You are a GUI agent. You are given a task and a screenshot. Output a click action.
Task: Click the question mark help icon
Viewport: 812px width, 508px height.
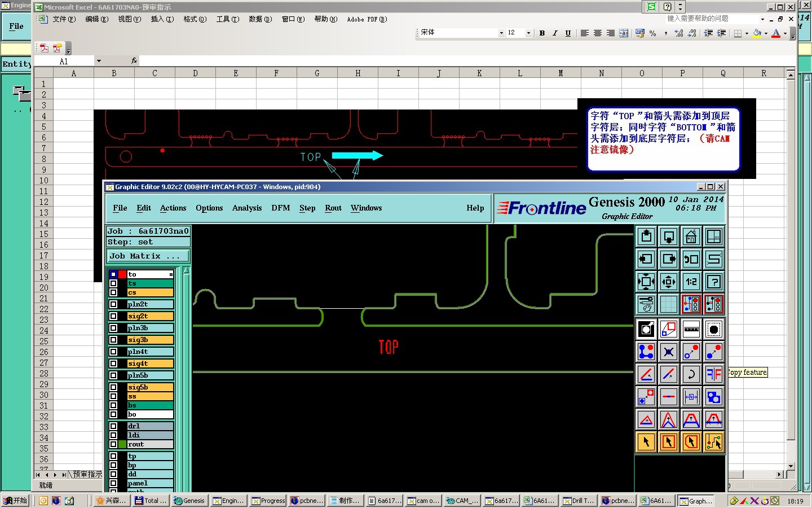pos(714,282)
